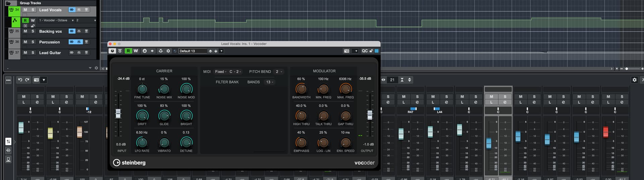The height and width of the screenshot is (180, 644).
Task: Open the MIDI Fixed mode dropdown
Action: coord(221,72)
